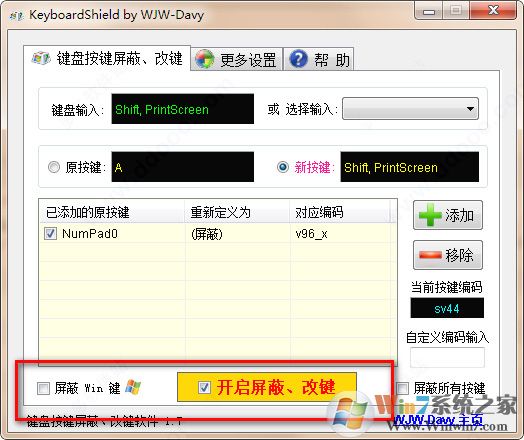This screenshot has width=524, height=440.
Task: Select the 原按键 radio button
Action: (54, 167)
